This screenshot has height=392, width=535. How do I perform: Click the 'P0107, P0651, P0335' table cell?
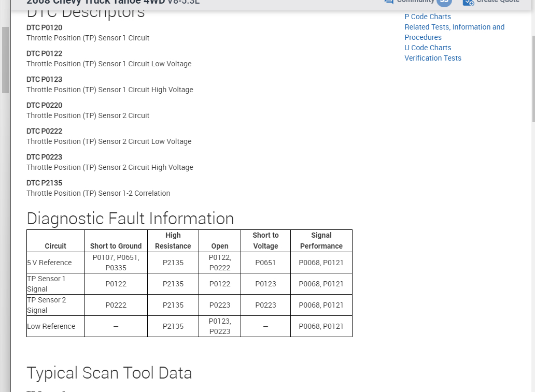(116, 263)
